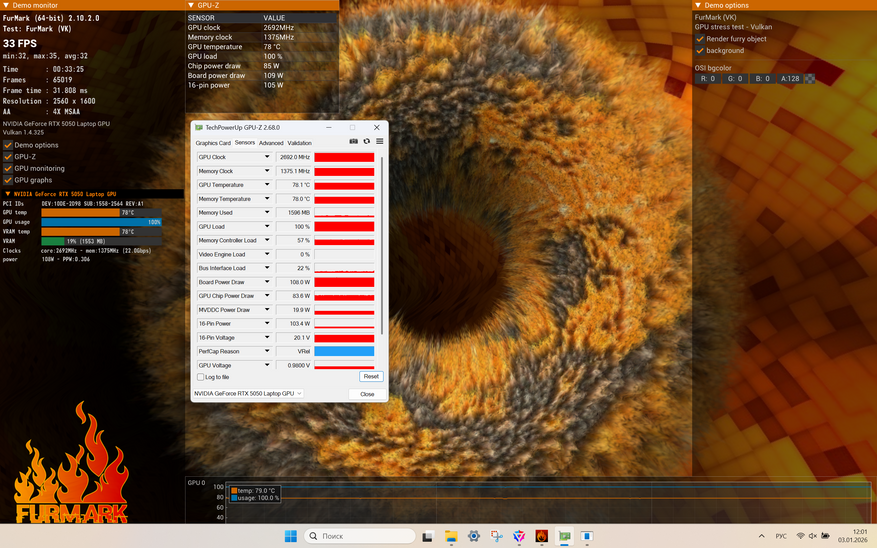Disable the Render furry object checkbox
This screenshot has height=548, width=877.
click(x=700, y=39)
